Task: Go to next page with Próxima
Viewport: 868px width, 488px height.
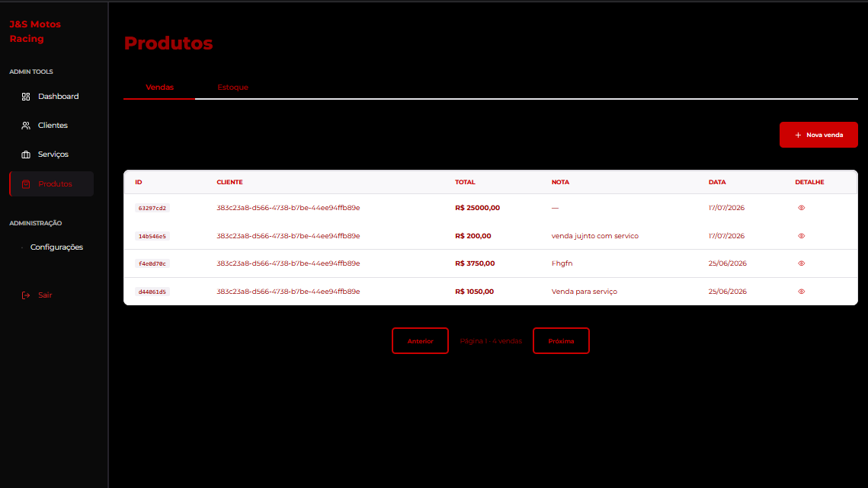Action: pyautogui.click(x=561, y=341)
